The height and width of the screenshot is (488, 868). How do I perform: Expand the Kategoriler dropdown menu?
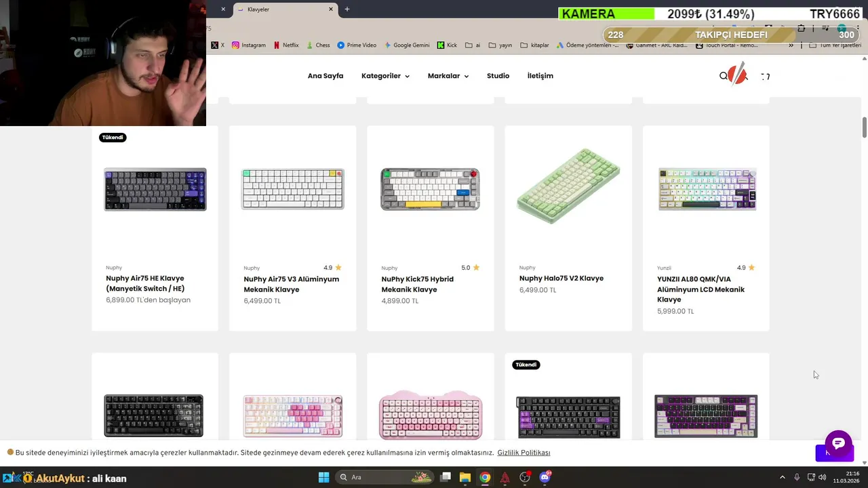pos(385,76)
